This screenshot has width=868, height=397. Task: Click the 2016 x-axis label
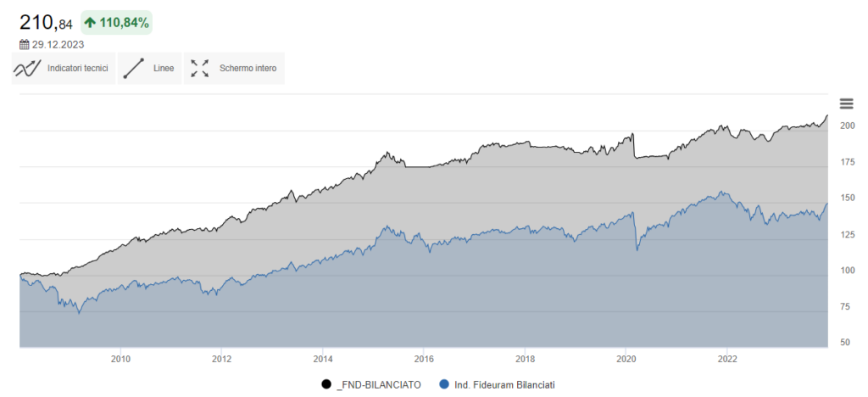pos(424,359)
